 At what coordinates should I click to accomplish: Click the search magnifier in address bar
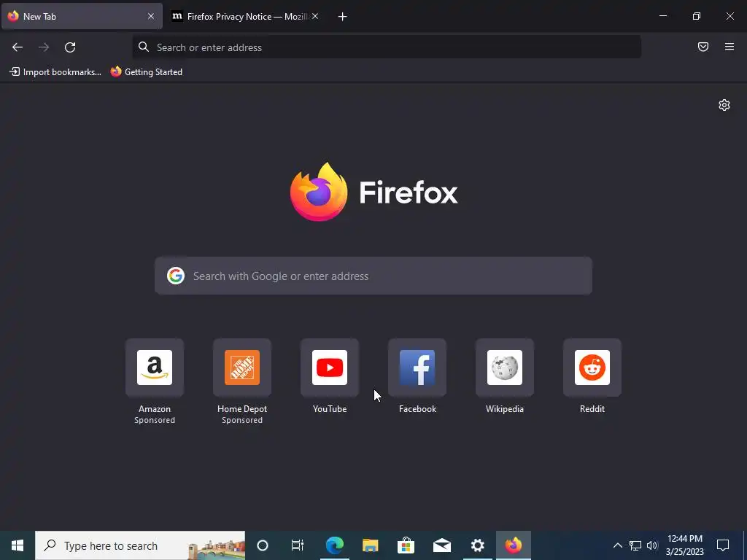144,47
